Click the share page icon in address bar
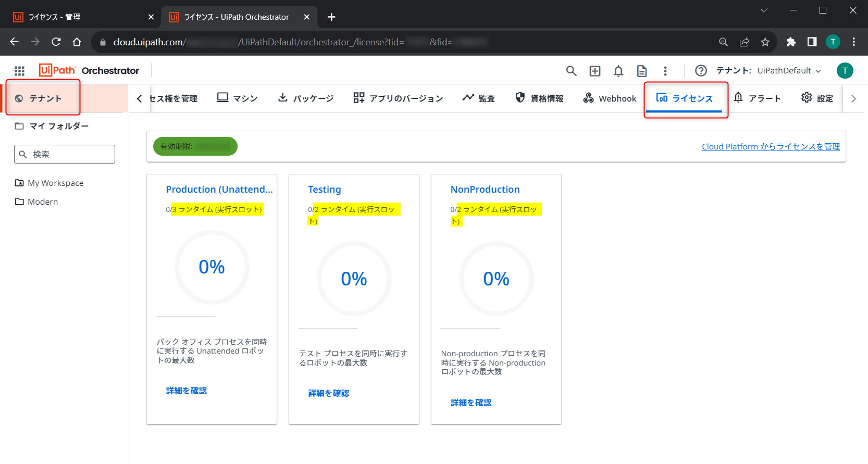 pos(745,42)
